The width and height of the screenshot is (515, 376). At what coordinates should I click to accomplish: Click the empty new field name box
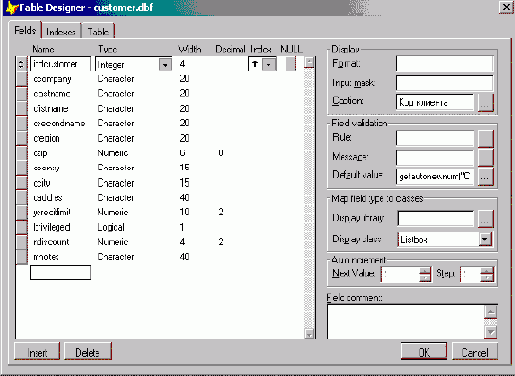(x=60, y=272)
